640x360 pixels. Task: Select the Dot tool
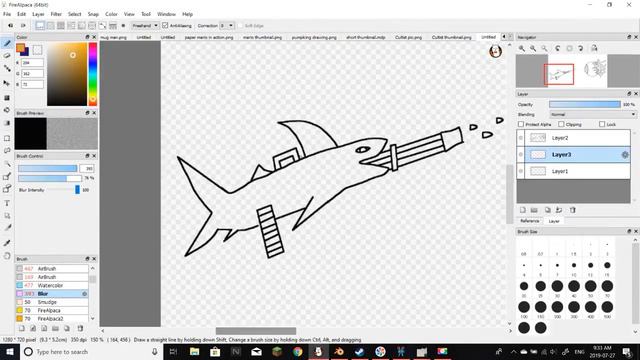point(7,69)
